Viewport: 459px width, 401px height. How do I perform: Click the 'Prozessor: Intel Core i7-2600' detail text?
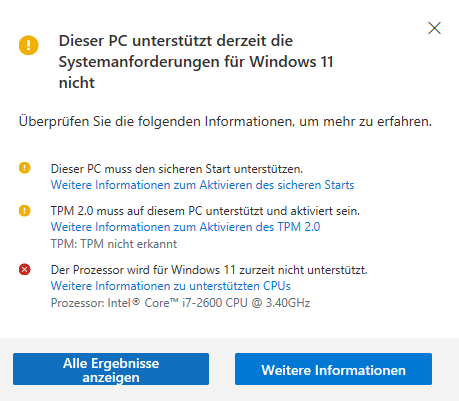point(180,303)
